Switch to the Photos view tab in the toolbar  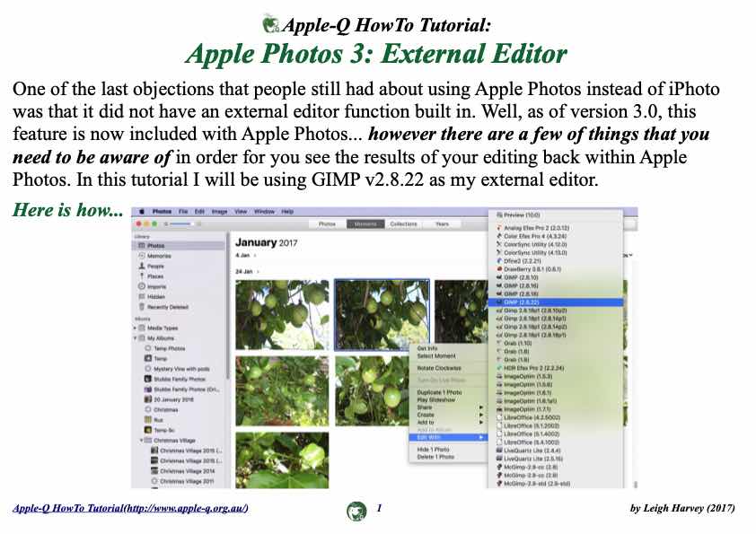pos(327,224)
